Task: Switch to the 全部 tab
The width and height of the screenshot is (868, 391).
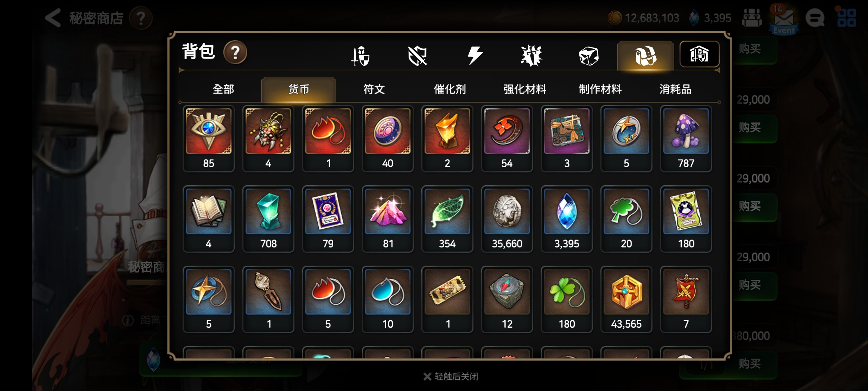Action: 223,89
